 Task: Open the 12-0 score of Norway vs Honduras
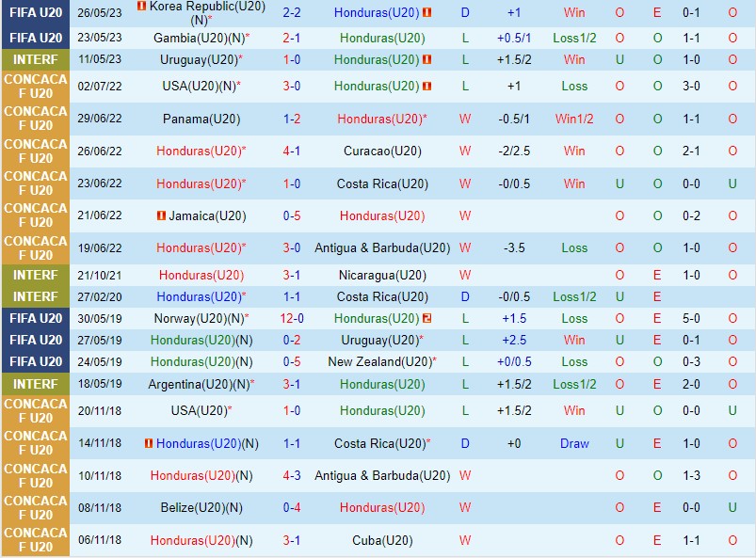click(292, 318)
